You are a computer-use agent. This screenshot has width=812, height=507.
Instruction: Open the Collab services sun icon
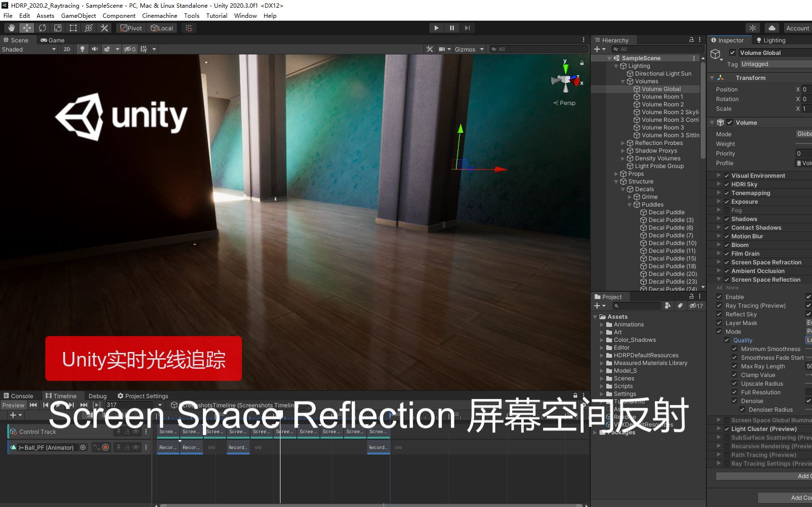pyautogui.click(x=753, y=28)
